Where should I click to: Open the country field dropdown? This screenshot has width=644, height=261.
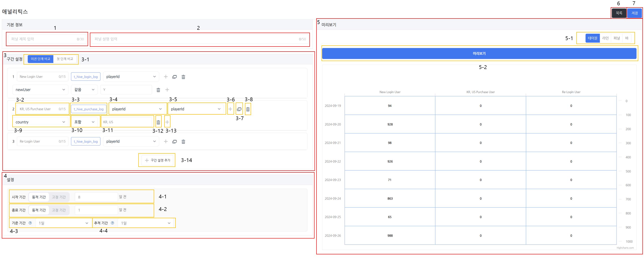coord(40,122)
